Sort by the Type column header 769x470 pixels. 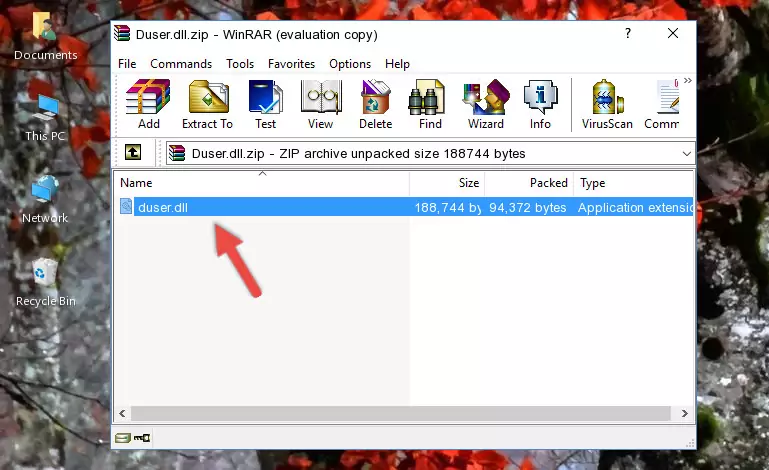tap(633, 183)
